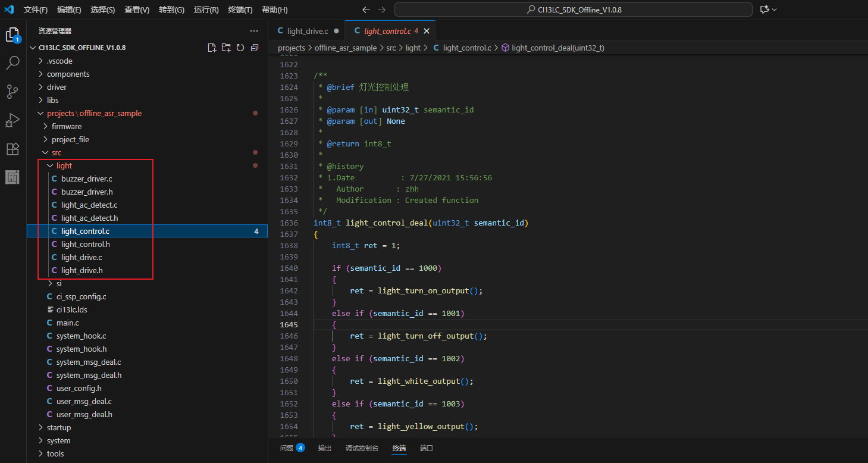This screenshot has width=868, height=463.
Task: Navigate back with the left arrow
Action: [366, 10]
